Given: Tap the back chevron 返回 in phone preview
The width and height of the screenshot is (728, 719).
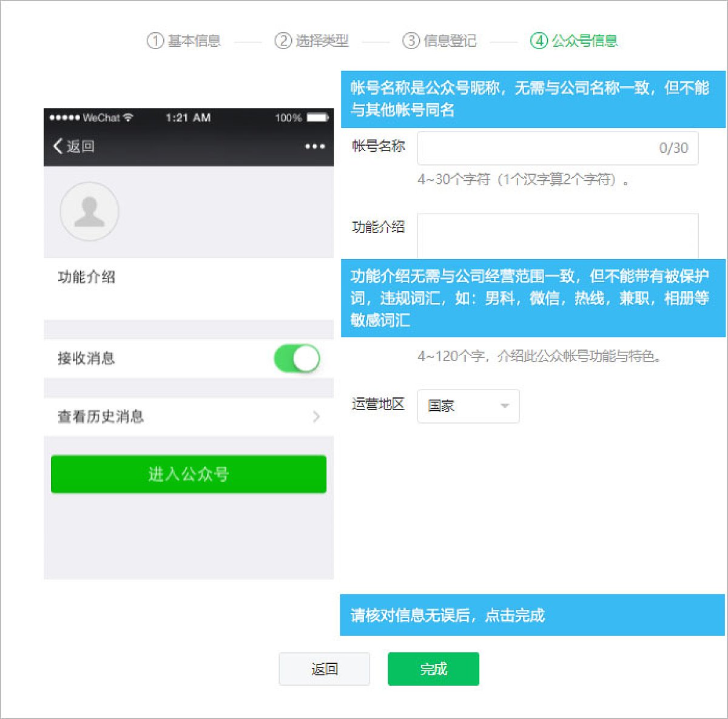Looking at the screenshot, I should pos(73,146).
